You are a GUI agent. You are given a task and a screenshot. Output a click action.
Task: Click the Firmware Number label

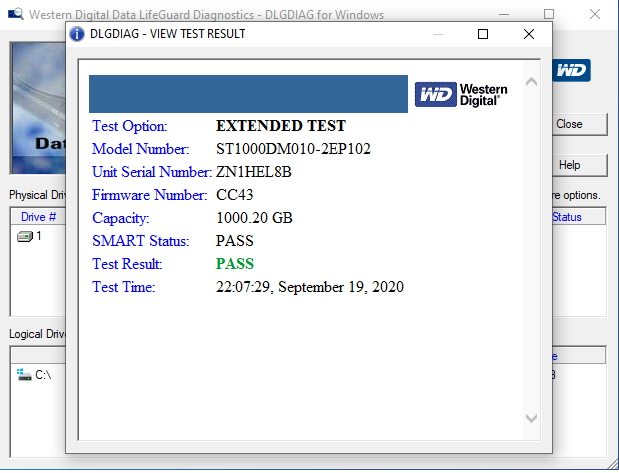pos(149,195)
